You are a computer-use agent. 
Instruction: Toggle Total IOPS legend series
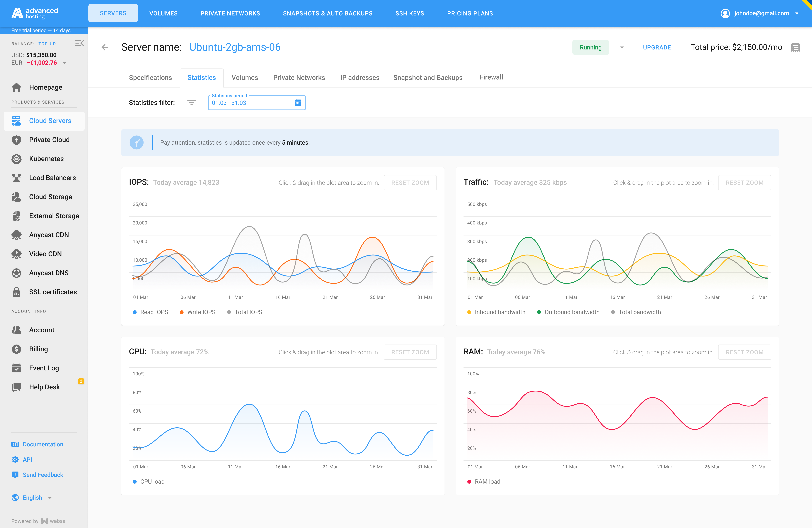pyautogui.click(x=245, y=312)
